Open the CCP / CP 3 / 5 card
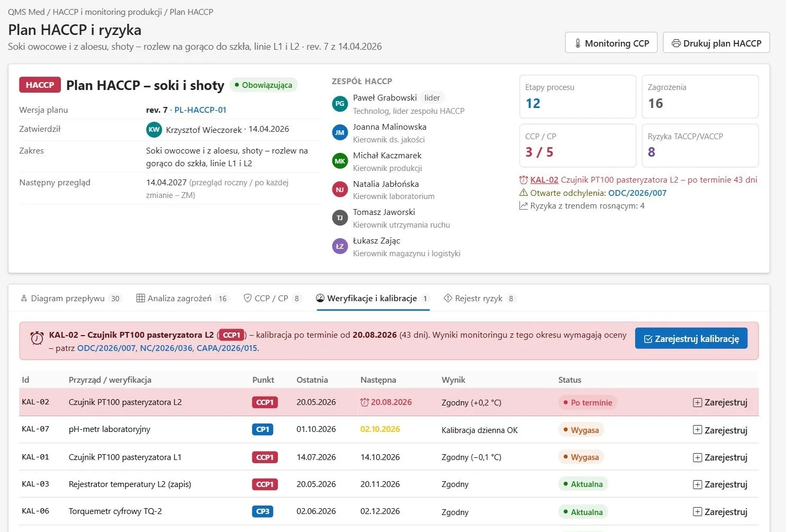Viewport: 786px width, 532px height. (577, 146)
